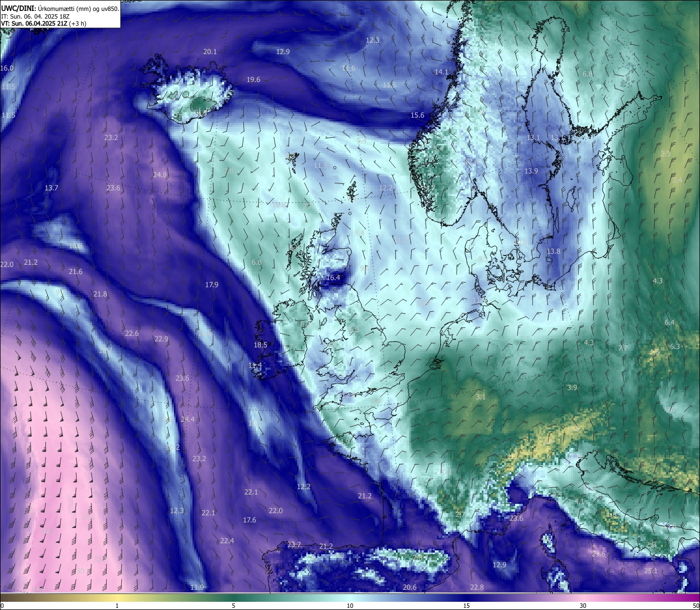Viewport: 700px width, 610px height.
Task: Click the 6.4 value in eastern Europe
Action: 669,323
